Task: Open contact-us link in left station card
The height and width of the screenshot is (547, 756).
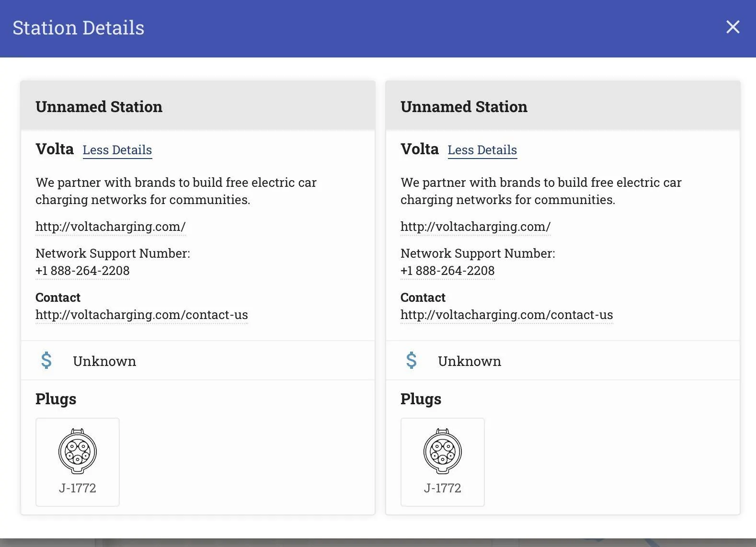Action: (x=142, y=315)
